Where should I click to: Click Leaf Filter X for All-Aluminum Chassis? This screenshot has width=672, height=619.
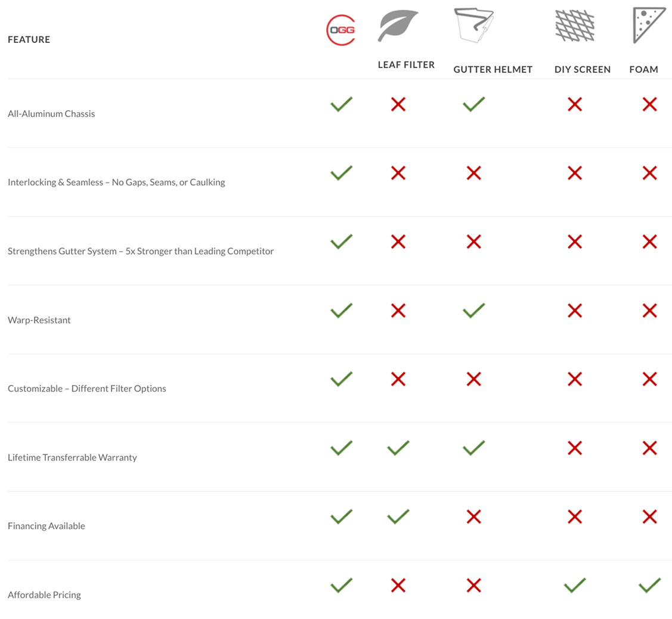click(x=398, y=104)
